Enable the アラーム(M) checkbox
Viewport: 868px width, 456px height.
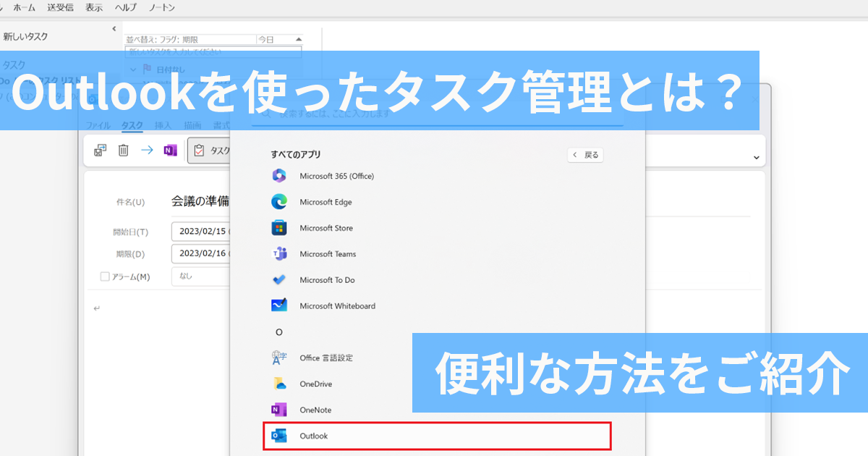[x=105, y=276]
